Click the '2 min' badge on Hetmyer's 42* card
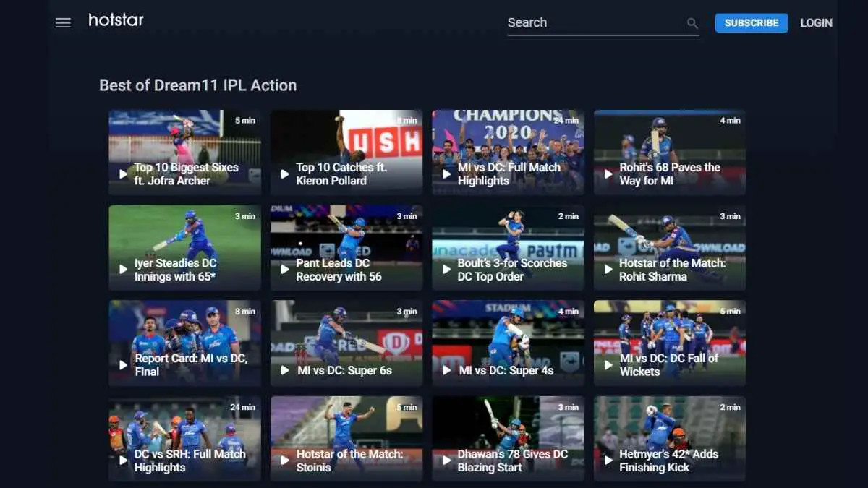This screenshot has height=488, width=868. tap(731, 407)
